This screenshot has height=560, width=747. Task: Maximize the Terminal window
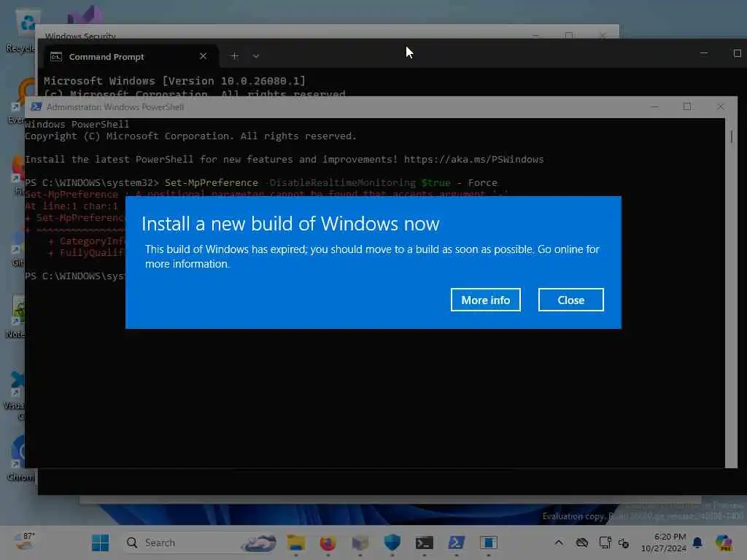[737, 53]
